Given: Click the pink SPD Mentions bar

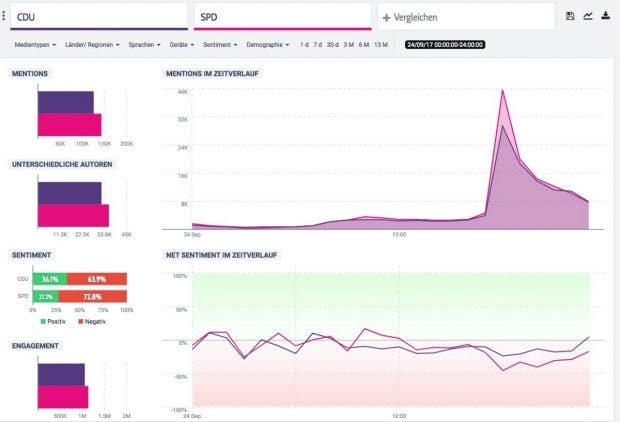Looking at the screenshot, I should click(x=70, y=125).
